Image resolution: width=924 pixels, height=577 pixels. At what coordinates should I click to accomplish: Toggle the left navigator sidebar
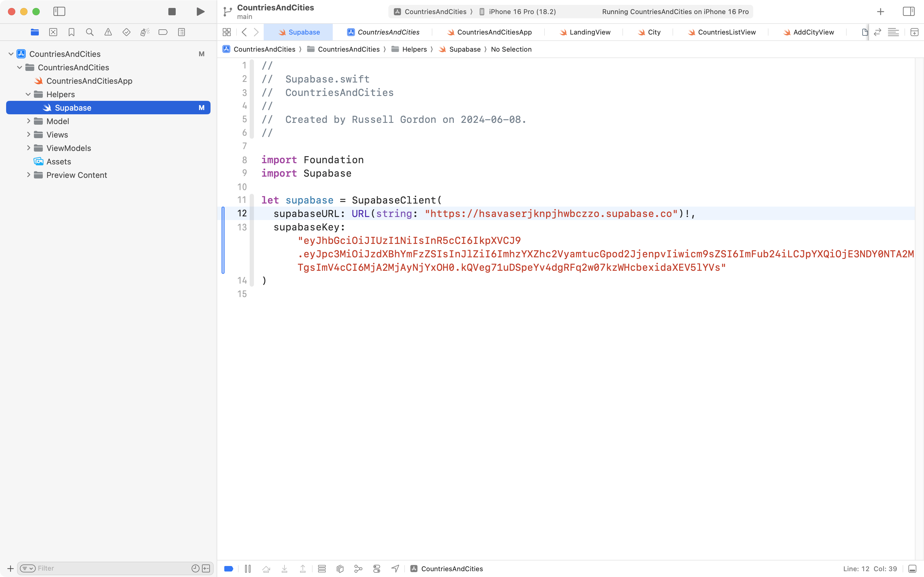coord(59,11)
